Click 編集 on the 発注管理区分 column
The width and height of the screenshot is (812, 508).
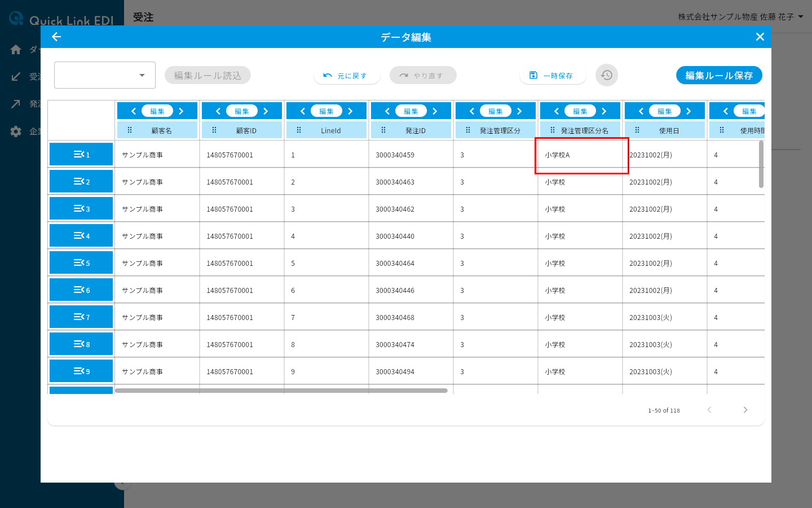coord(496,111)
